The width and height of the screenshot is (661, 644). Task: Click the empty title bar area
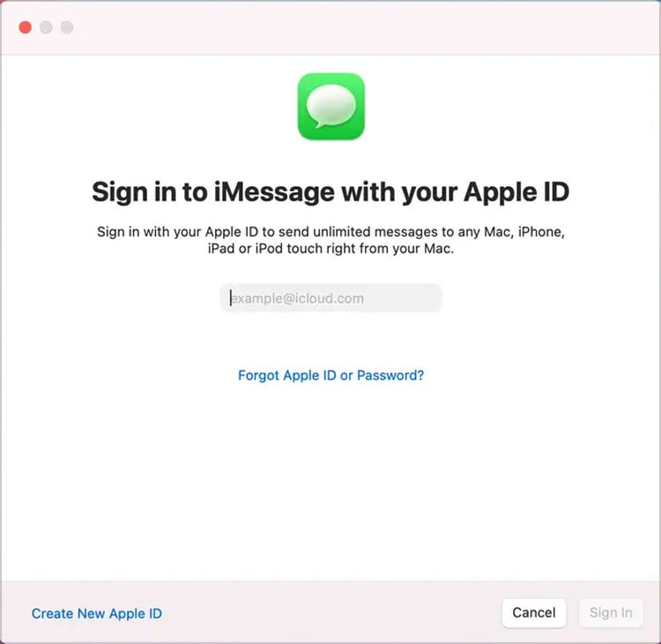[362, 27]
